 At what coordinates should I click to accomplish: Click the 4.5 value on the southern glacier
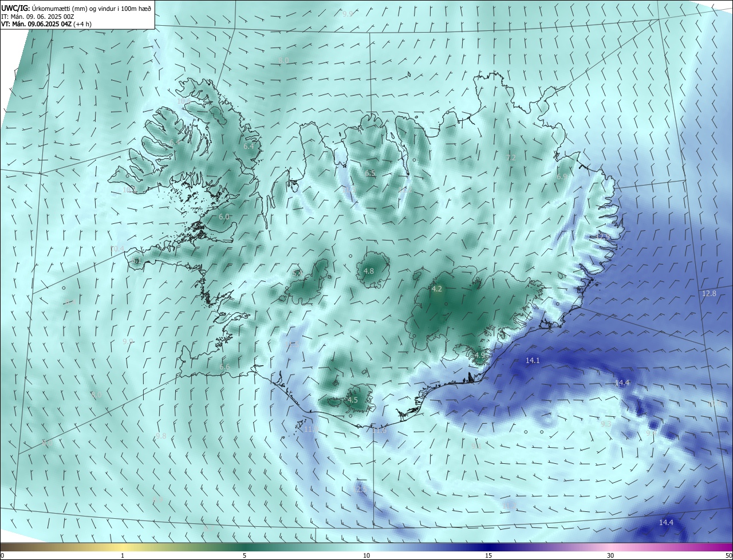[x=353, y=400]
